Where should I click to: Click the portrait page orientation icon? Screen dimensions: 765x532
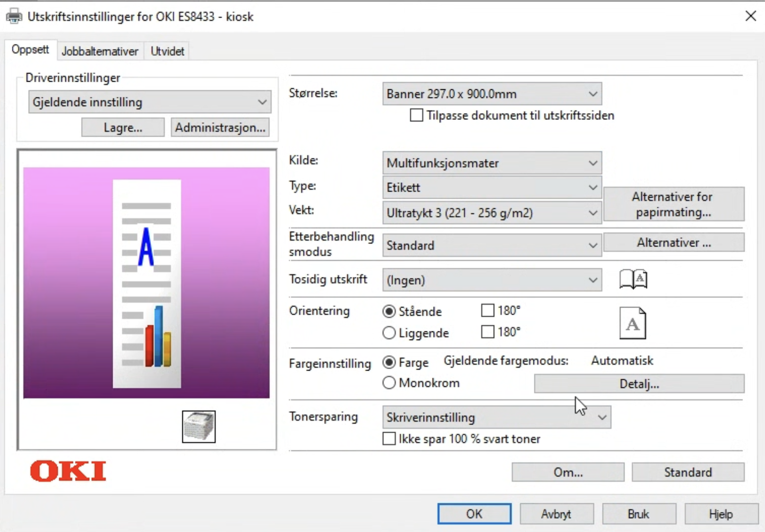[x=633, y=323]
